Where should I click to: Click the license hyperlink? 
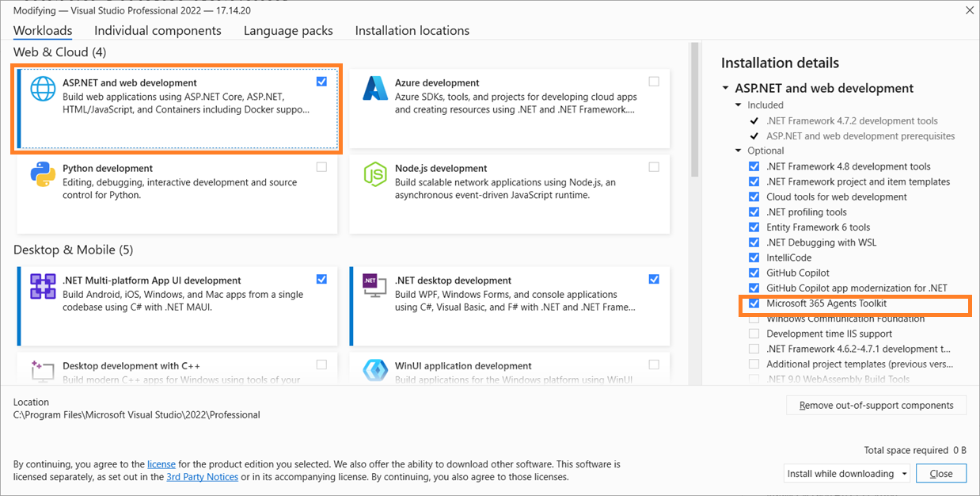[161, 464]
